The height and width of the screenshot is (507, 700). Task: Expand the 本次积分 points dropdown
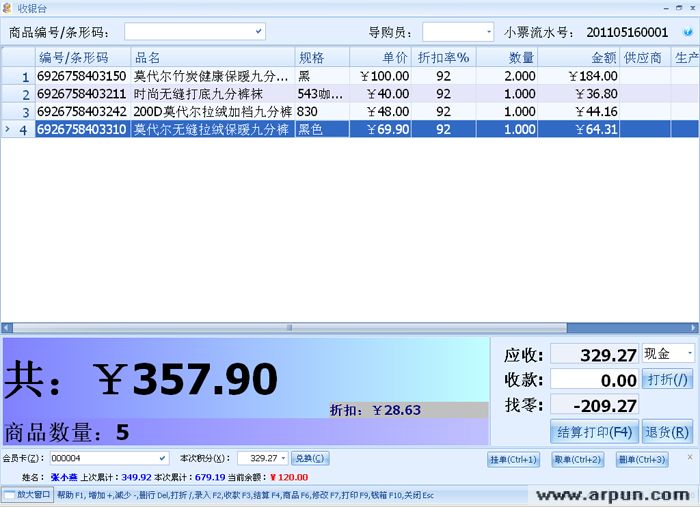283,458
